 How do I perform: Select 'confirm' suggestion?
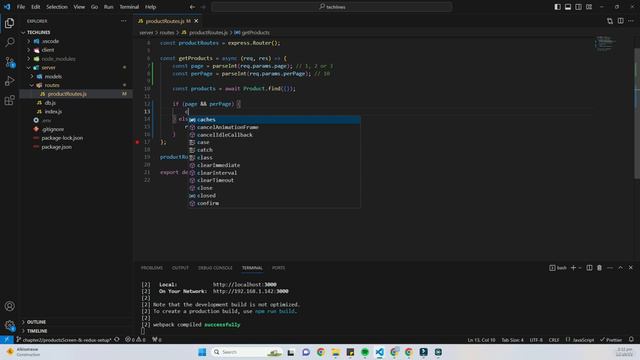[274, 203]
